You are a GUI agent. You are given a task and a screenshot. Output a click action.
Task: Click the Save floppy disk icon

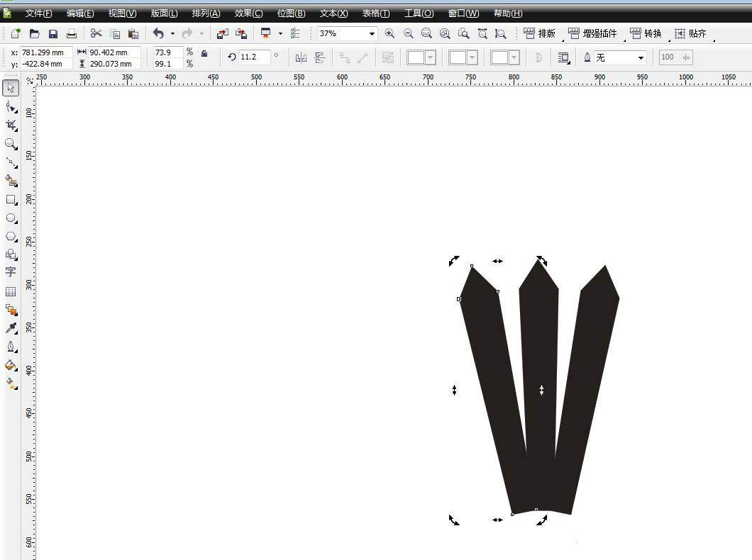pos(53,33)
